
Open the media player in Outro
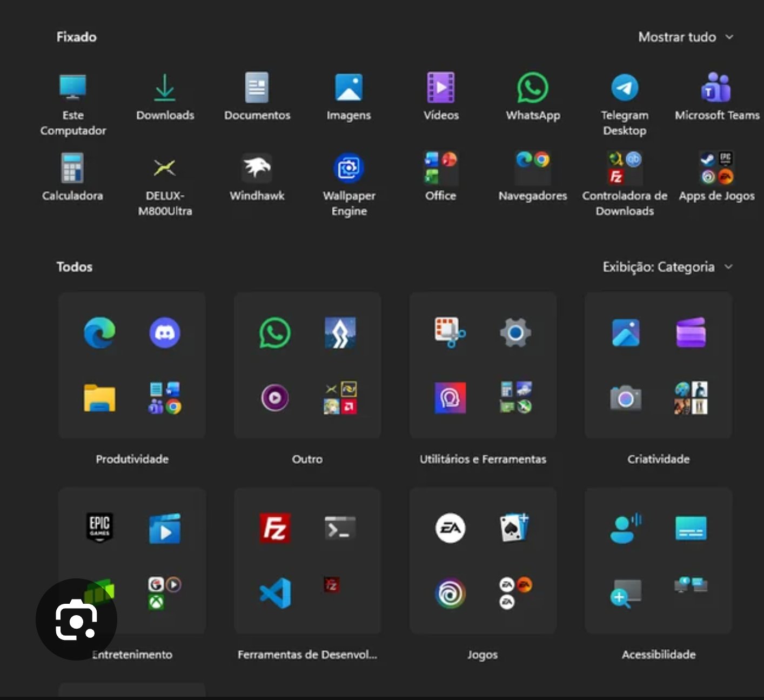point(275,398)
